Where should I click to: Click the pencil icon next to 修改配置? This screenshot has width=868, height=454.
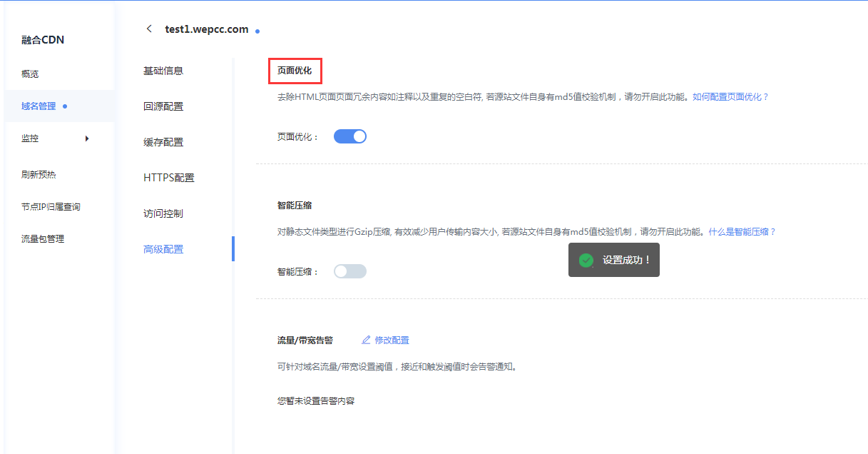point(367,340)
